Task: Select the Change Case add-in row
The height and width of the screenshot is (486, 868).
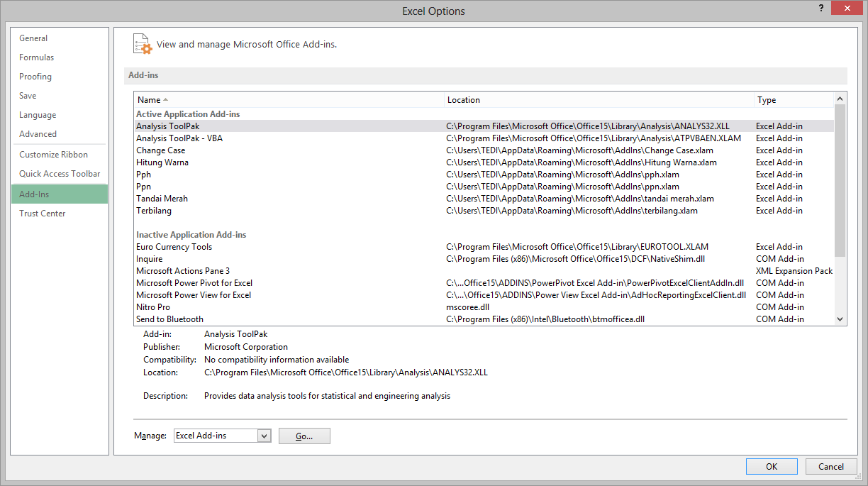Action: click(484, 150)
